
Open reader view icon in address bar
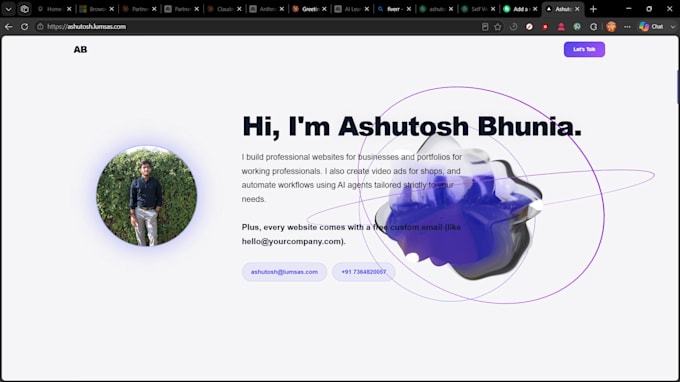(485, 26)
